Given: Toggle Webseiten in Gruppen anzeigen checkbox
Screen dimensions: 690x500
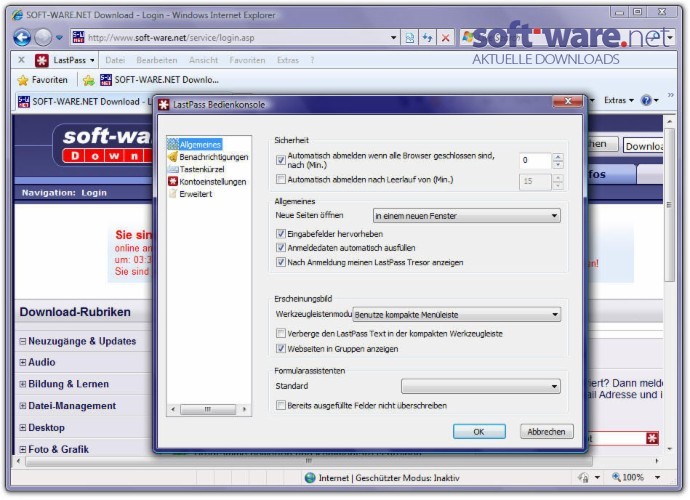Looking at the screenshot, I should coord(280,349).
